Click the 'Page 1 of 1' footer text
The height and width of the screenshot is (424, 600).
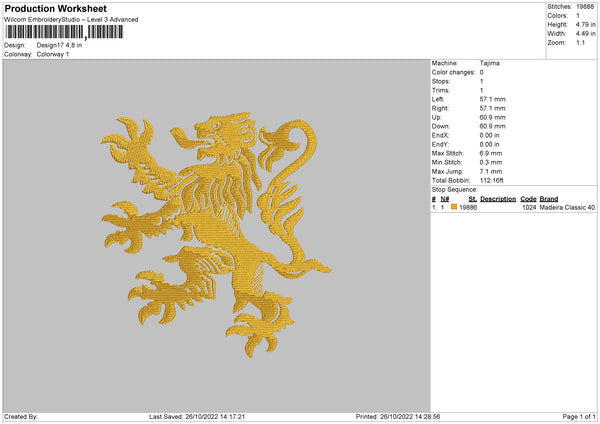pyautogui.click(x=579, y=417)
